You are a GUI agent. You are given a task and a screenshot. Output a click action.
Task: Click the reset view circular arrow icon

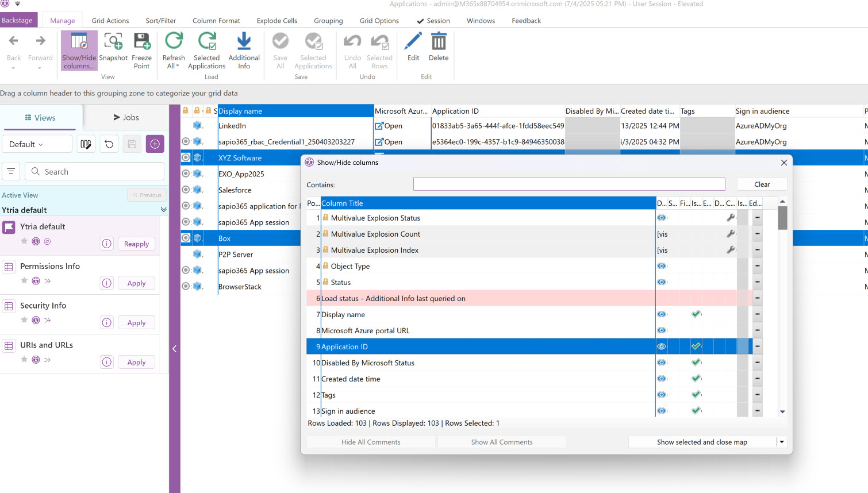(x=109, y=144)
